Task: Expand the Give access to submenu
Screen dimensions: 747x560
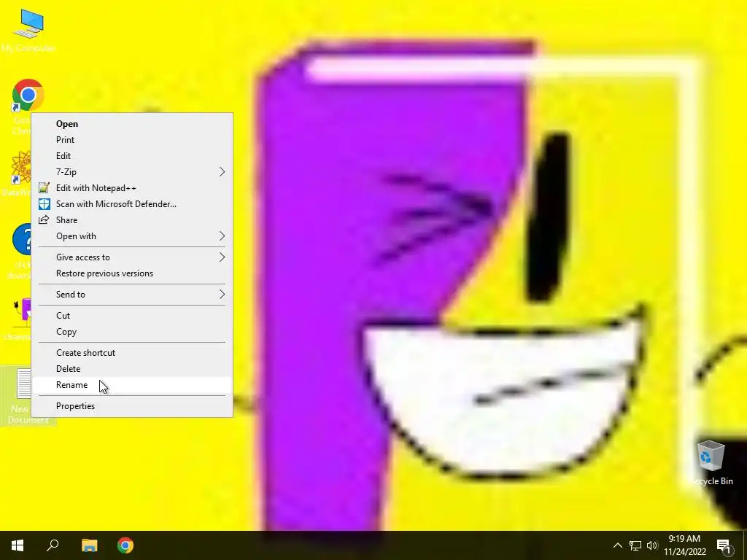Action: pos(132,257)
